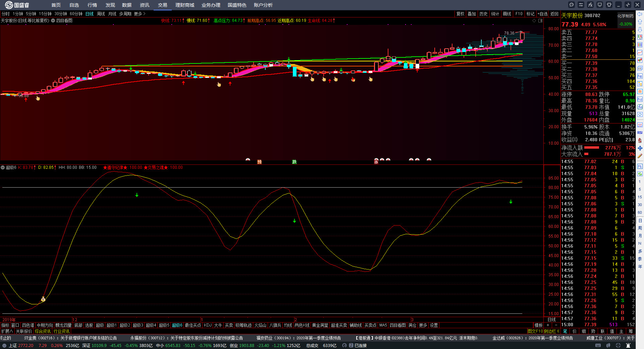This screenshot has height=349, width=644.
Task: Open the intraday line chart icon in sidebar
Action: click(640, 53)
